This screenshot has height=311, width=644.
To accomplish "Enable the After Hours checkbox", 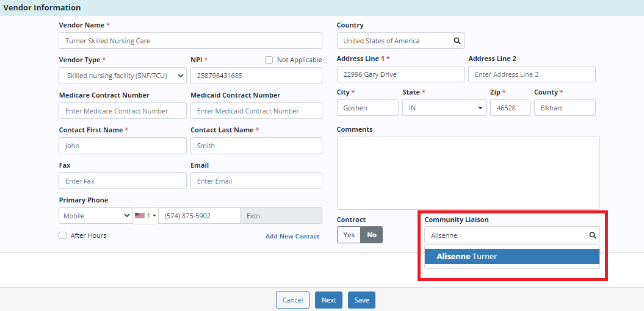I will click(63, 235).
